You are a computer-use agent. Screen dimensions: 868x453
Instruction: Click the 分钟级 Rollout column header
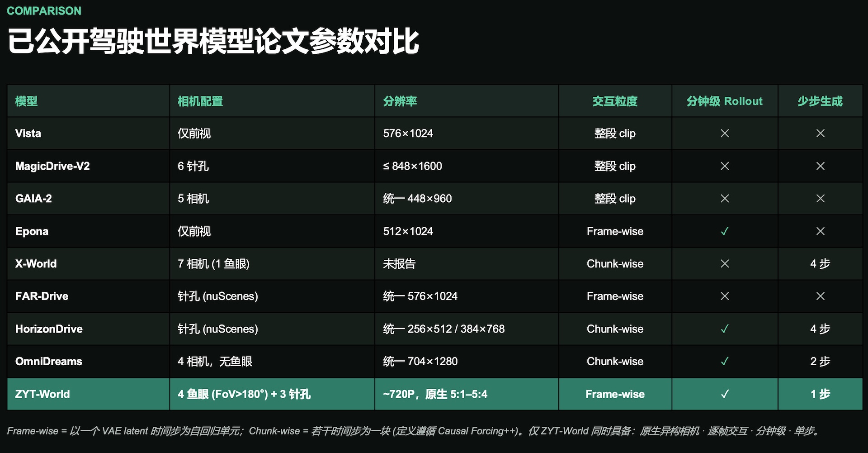tap(724, 101)
